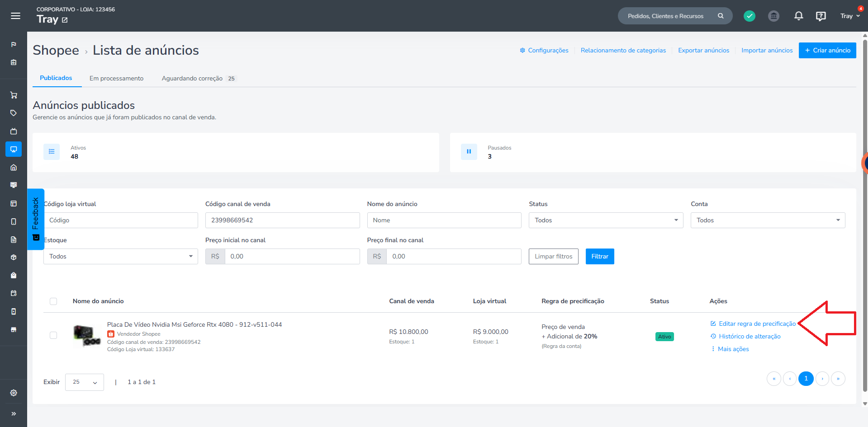Screen dimensions: 868x427
Task: Open the Conta dropdown filter
Action: click(x=768, y=220)
